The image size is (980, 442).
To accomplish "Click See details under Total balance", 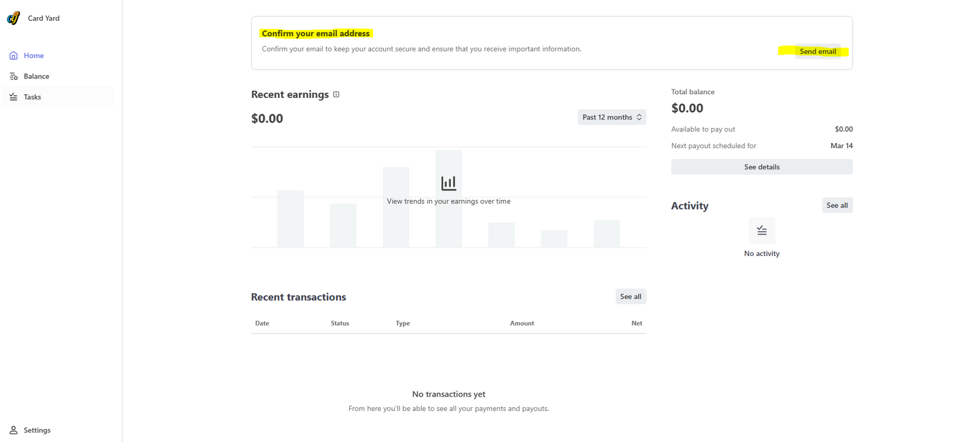I will [x=761, y=167].
